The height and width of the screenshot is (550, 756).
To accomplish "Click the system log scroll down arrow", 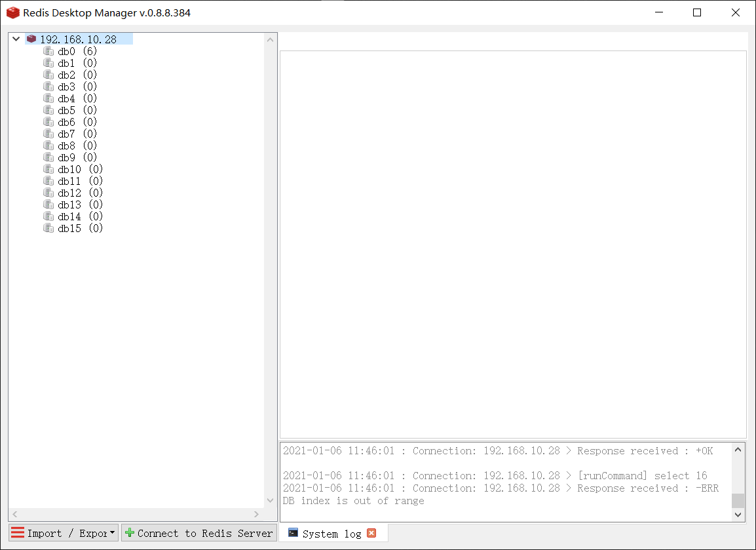I will point(738,515).
